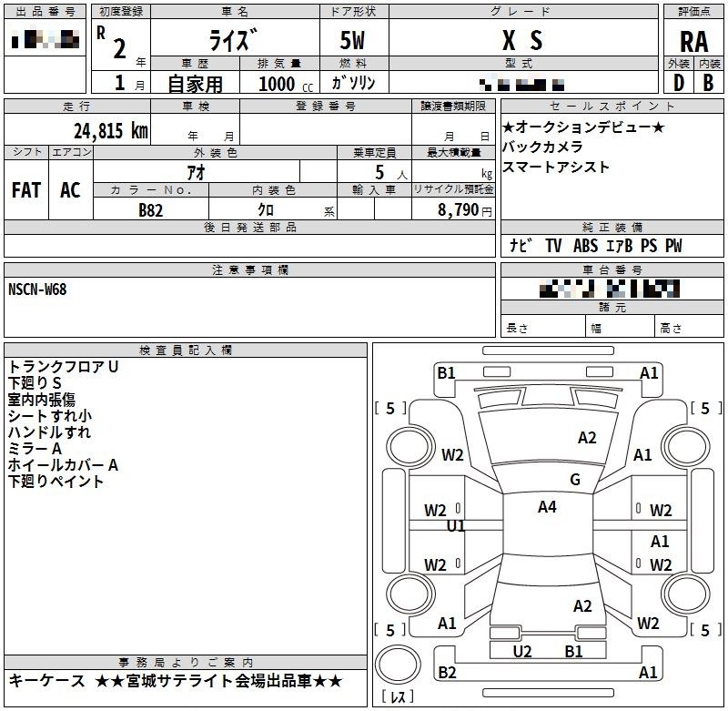Select the FAT shift type cell

point(25,190)
